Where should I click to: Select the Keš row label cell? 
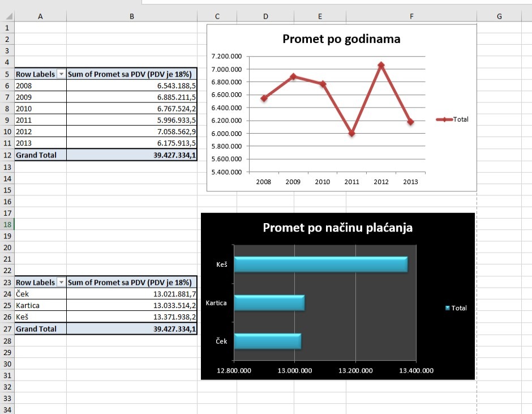(40, 317)
